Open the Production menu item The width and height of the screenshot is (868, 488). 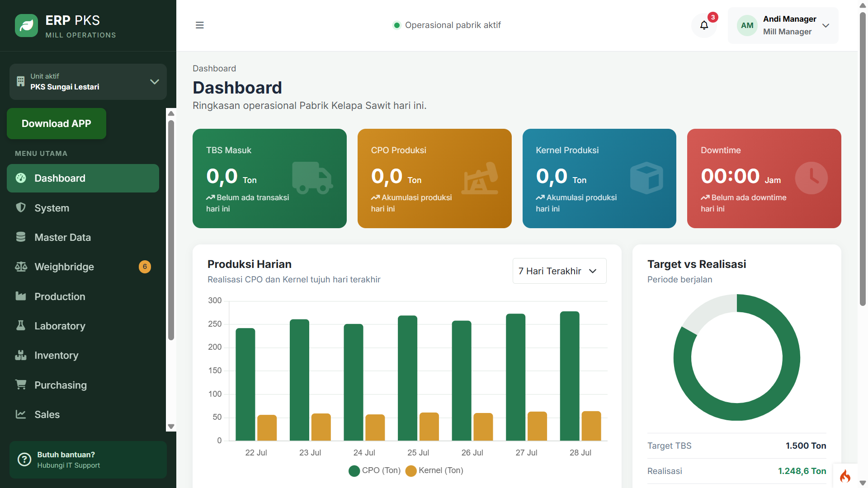pos(83,296)
